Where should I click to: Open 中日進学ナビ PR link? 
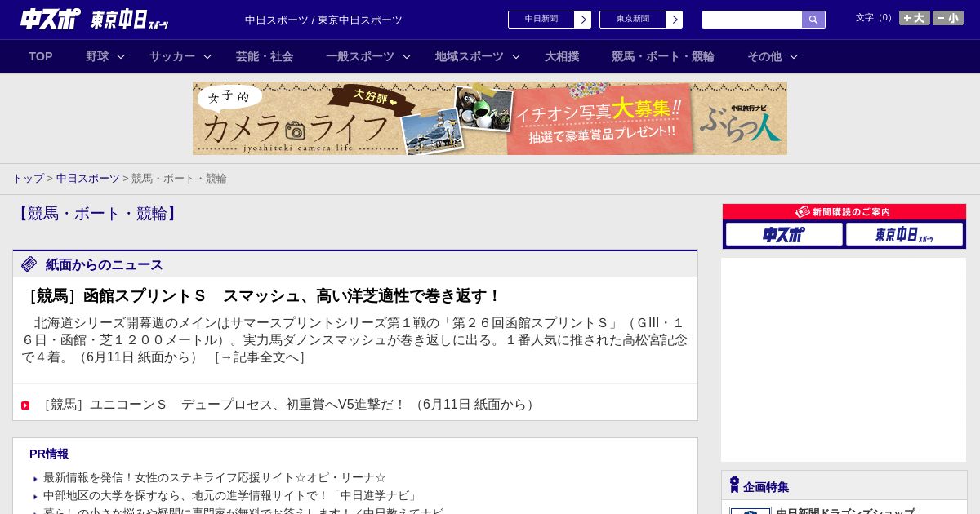(x=232, y=496)
